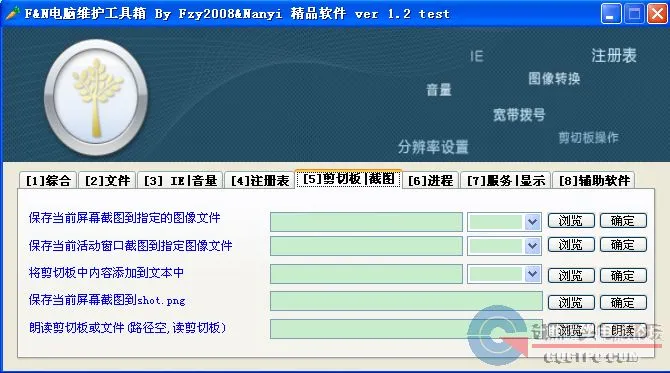Click the [5]剪切板|截图 tab

349,179
